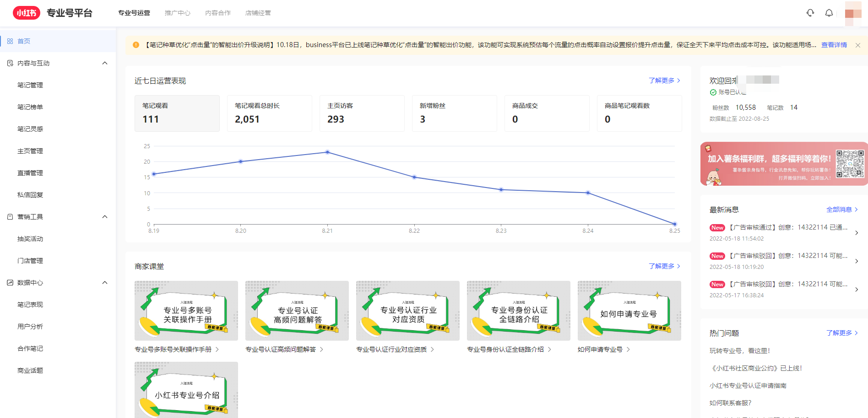
Task: Click the green verified account check icon
Action: 713,92
